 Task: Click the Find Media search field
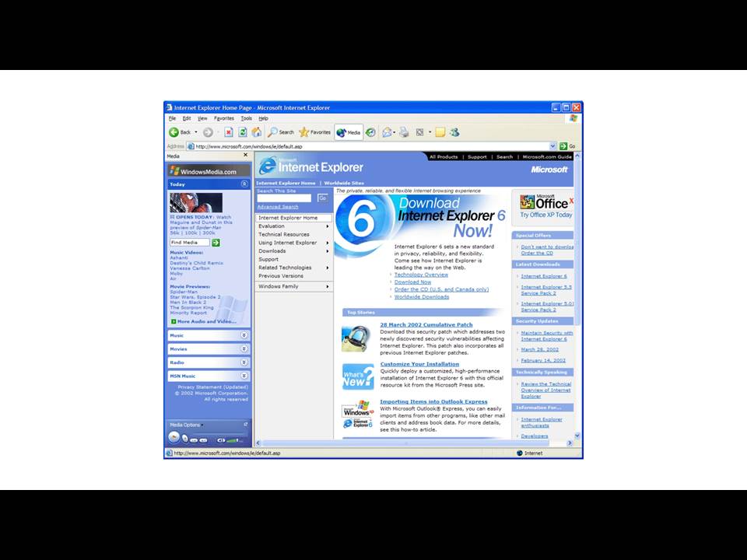point(190,243)
